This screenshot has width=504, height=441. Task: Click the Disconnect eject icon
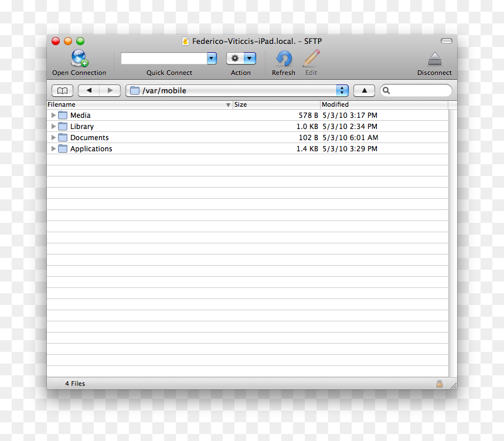(x=435, y=59)
